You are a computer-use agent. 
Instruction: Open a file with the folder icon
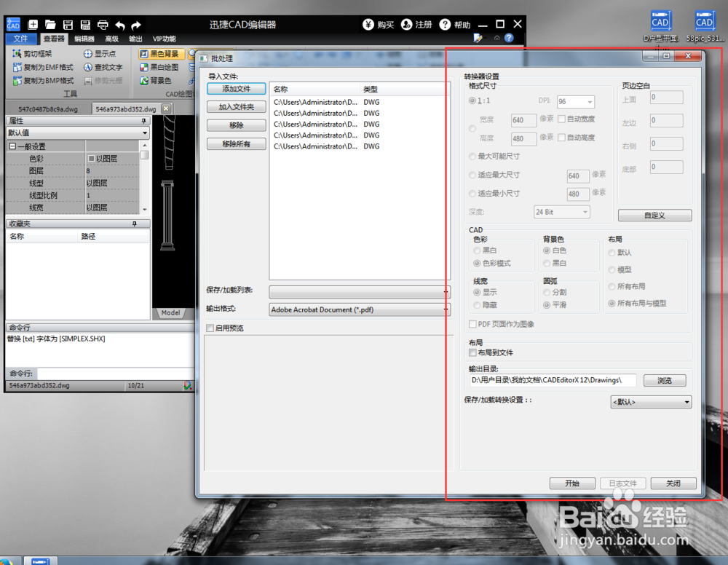tap(50, 25)
